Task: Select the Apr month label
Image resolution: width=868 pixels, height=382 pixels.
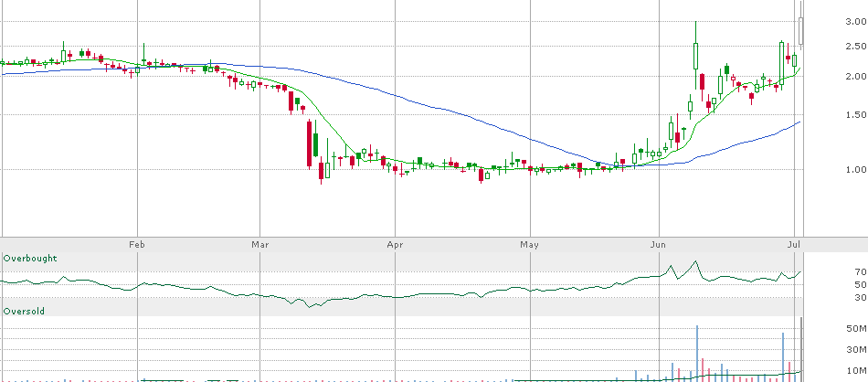Action: 395,245
